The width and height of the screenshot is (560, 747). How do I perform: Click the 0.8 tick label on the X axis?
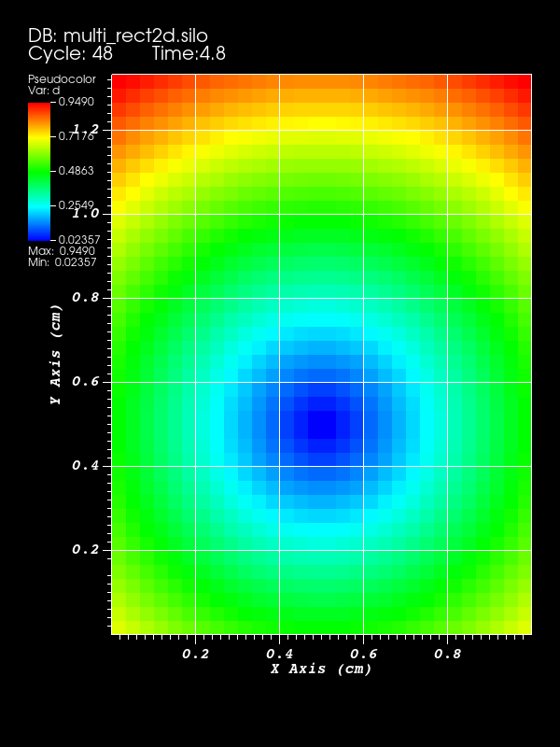(x=448, y=654)
